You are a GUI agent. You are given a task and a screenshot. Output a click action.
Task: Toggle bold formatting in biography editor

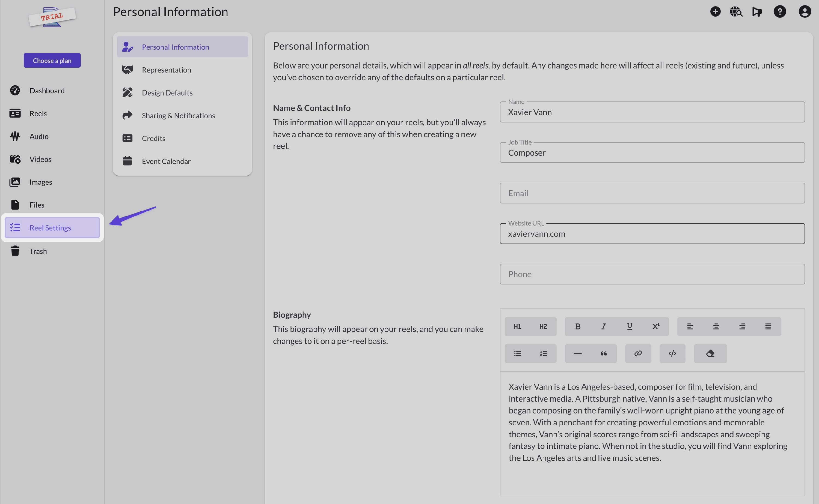click(x=577, y=326)
